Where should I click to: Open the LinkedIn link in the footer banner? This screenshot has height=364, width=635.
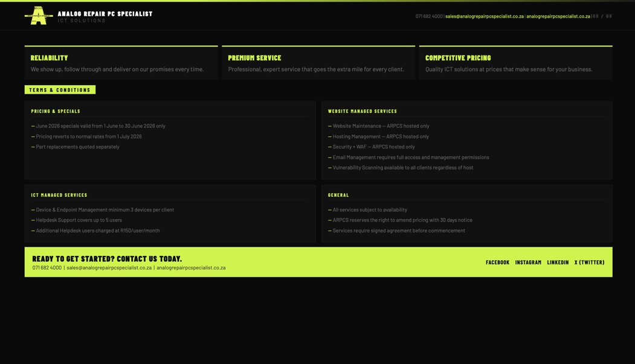tap(558, 263)
